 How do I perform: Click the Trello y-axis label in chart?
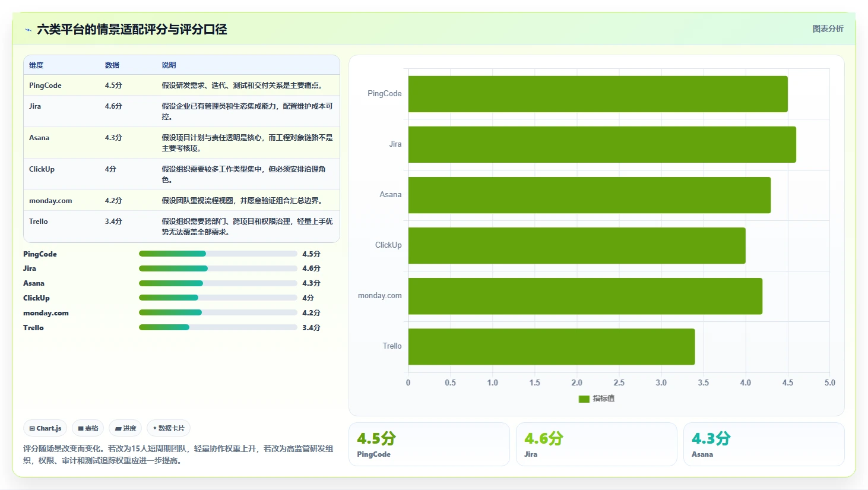(392, 346)
